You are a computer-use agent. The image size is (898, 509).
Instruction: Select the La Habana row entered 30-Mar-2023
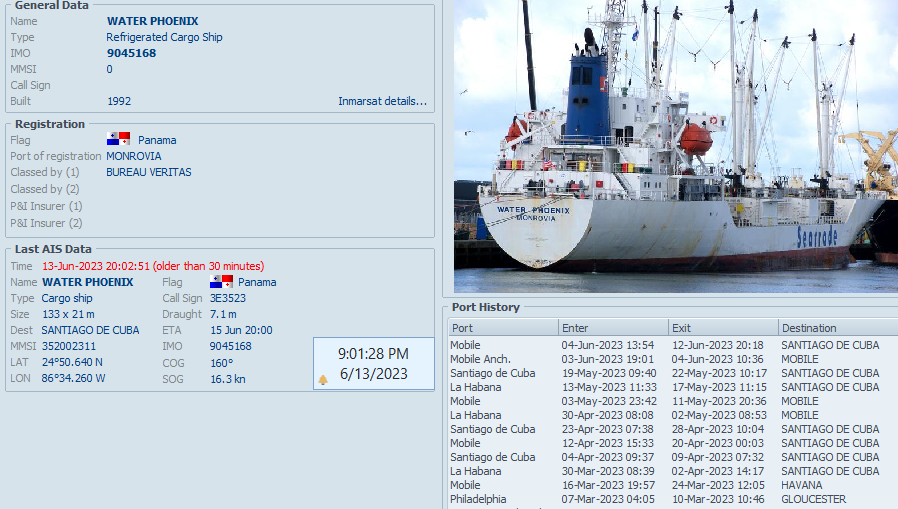pos(673,471)
